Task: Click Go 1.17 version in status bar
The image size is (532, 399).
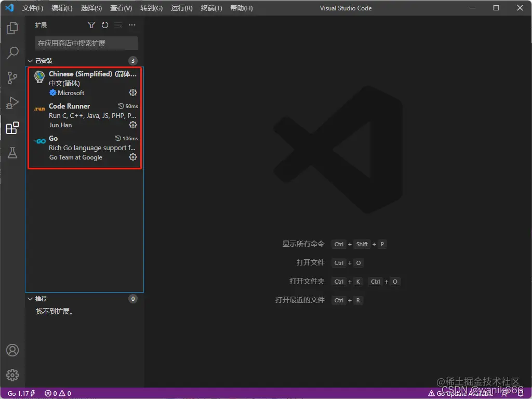Action: click(x=21, y=394)
